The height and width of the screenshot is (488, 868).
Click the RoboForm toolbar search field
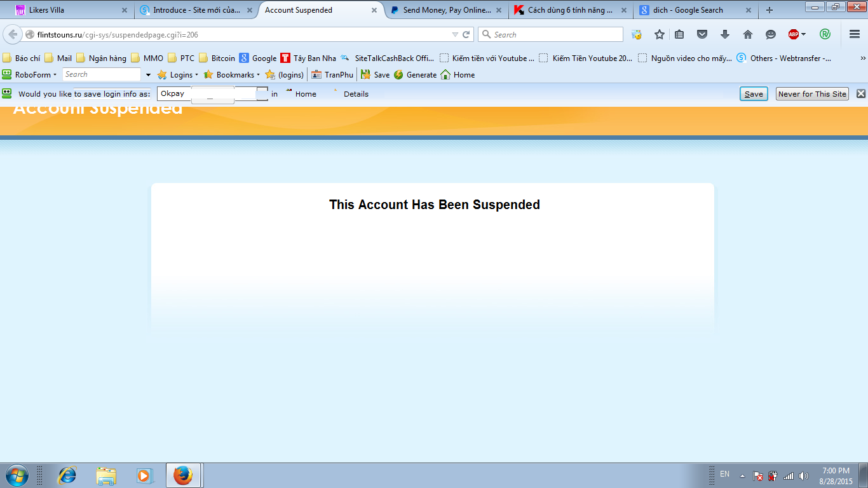(102, 74)
